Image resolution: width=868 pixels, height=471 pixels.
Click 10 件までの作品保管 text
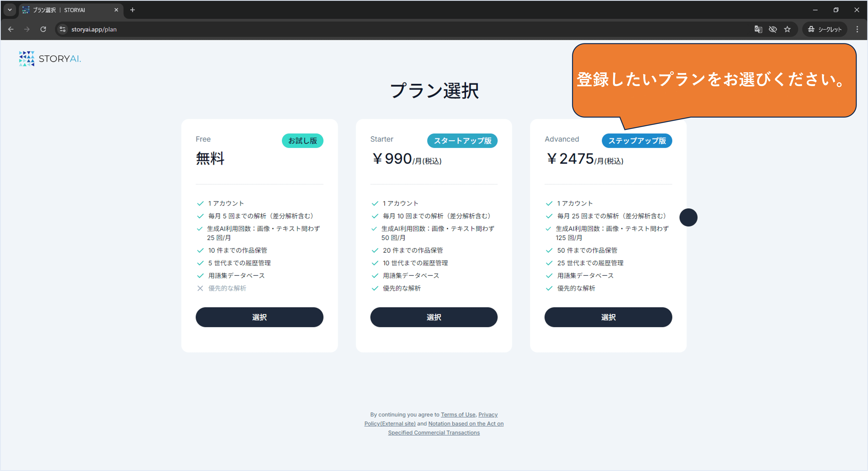click(x=237, y=250)
